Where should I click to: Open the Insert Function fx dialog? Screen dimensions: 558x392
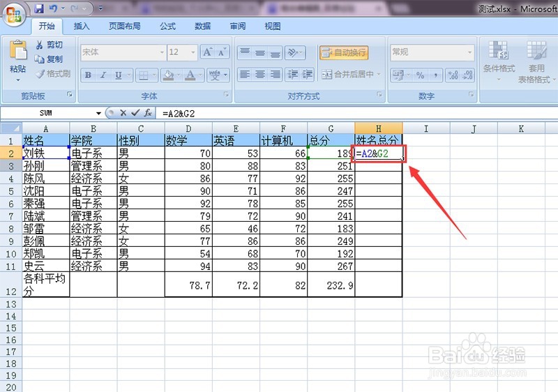pyautogui.click(x=148, y=113)
